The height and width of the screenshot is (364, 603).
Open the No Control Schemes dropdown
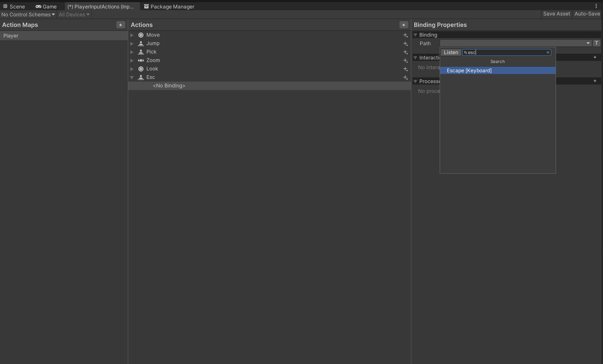click(28, 14)
